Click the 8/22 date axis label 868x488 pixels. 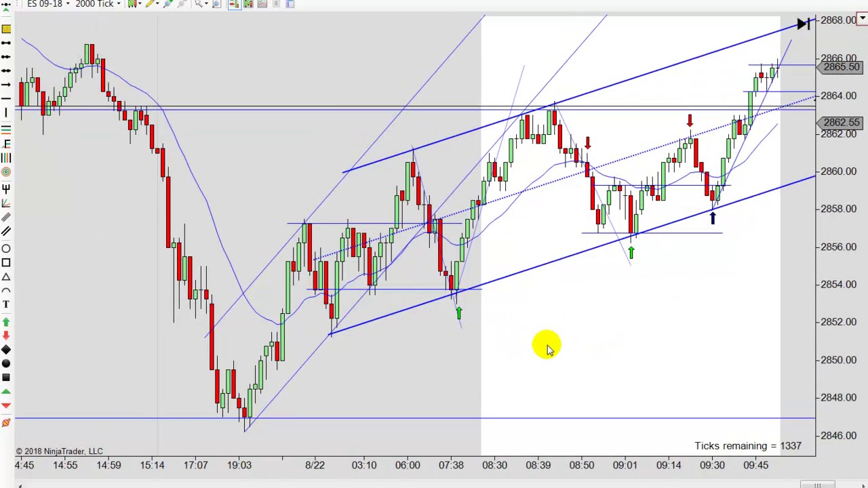pos(315,466)
